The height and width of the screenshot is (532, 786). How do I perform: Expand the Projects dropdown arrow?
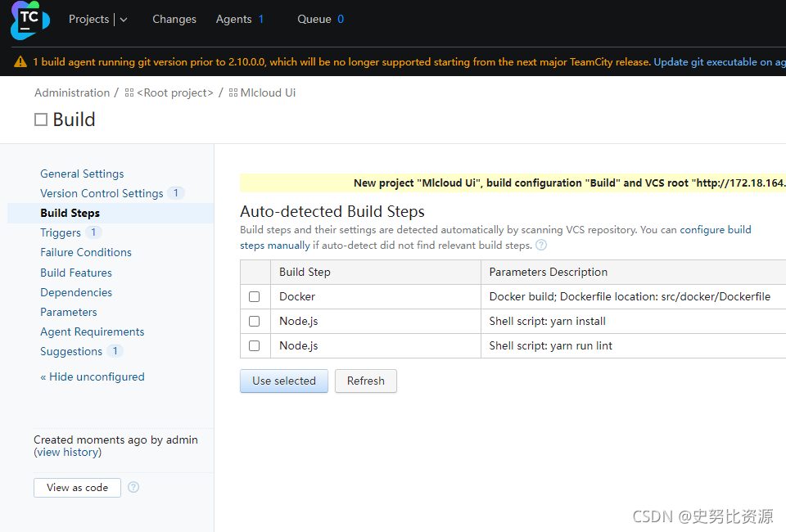(124, 20)
